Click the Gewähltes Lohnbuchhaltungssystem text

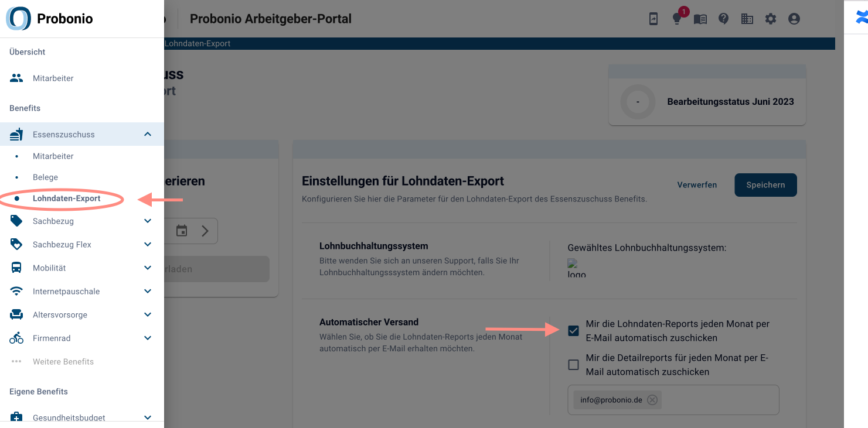[647, 248]
